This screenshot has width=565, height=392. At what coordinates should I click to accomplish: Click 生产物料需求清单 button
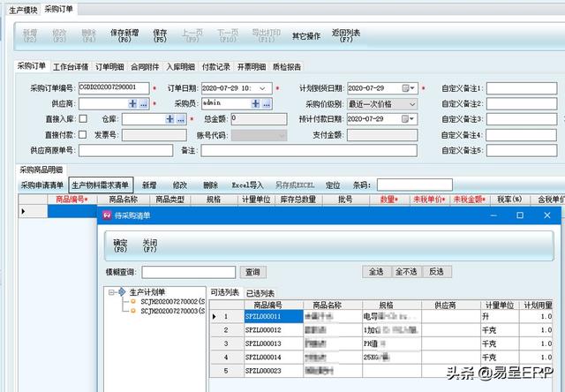[x=100, y=185]
